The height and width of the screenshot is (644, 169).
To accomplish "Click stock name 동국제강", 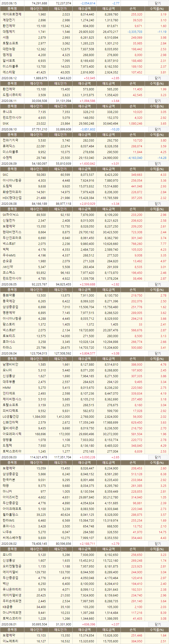I will tap(9, 301).
